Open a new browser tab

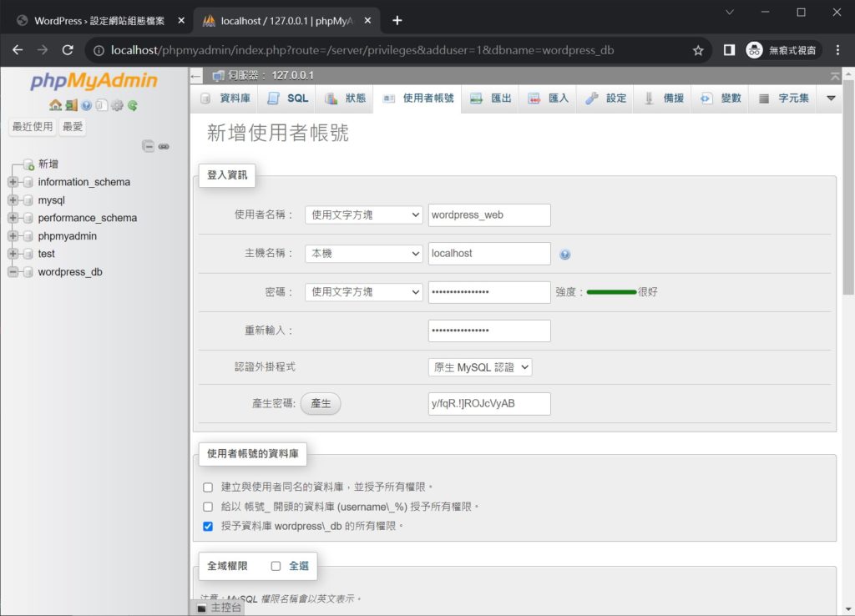tap(397, 21)
